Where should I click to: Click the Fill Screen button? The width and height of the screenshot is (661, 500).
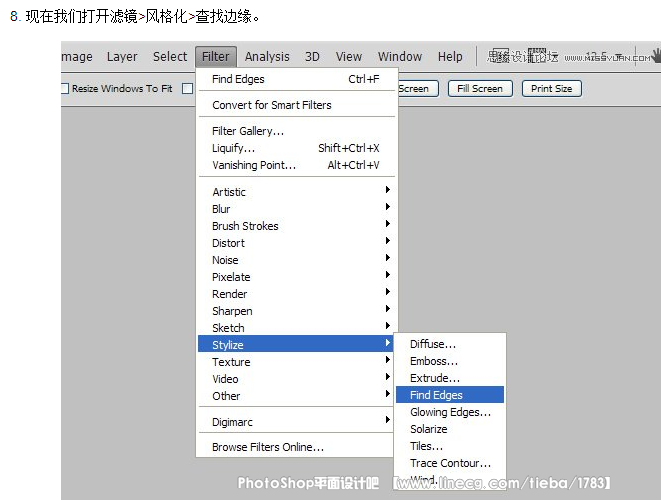pos(479,89)
